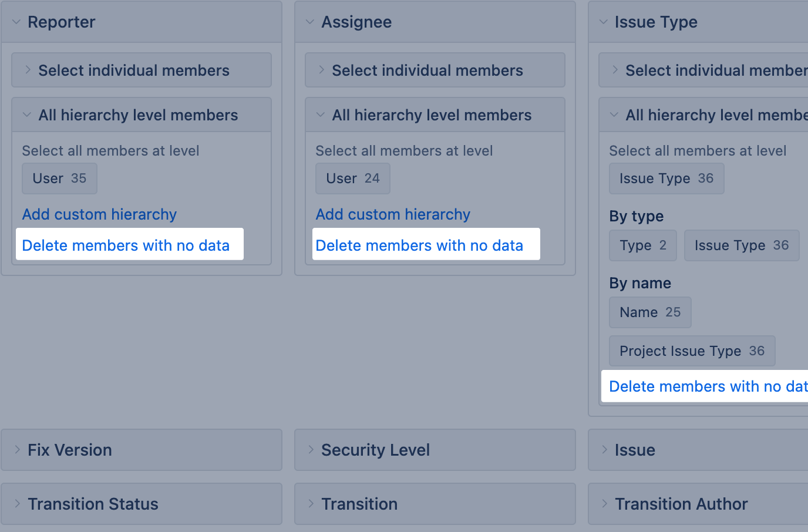Delete members with no data in Assignee

(419, 245)
